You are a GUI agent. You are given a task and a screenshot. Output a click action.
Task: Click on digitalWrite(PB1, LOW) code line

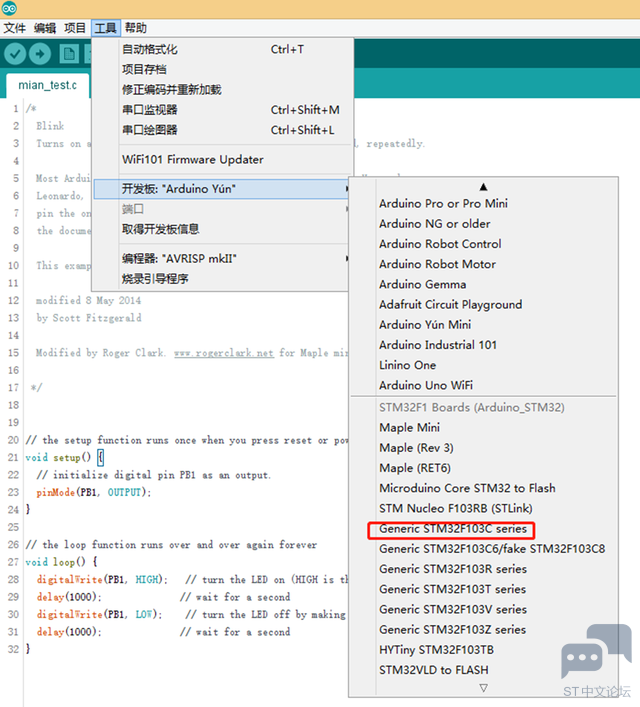point(99,615)
